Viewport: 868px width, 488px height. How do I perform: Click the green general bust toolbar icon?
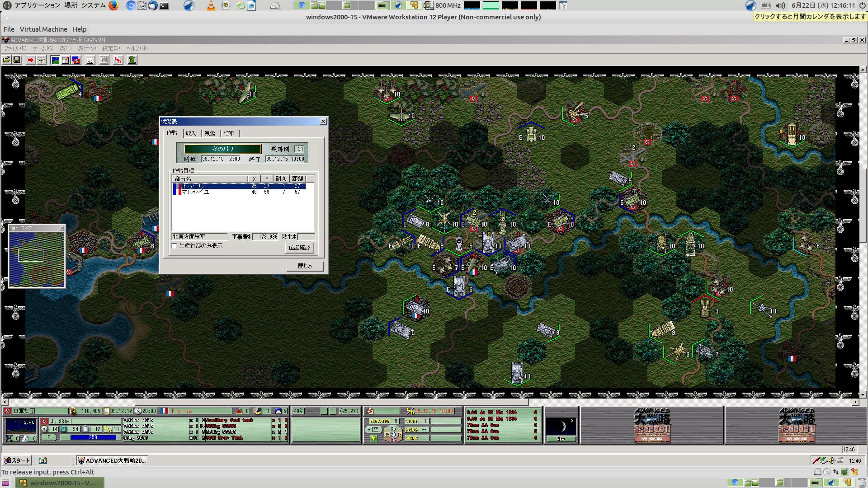pyautogui.click(x=132, y=60)
